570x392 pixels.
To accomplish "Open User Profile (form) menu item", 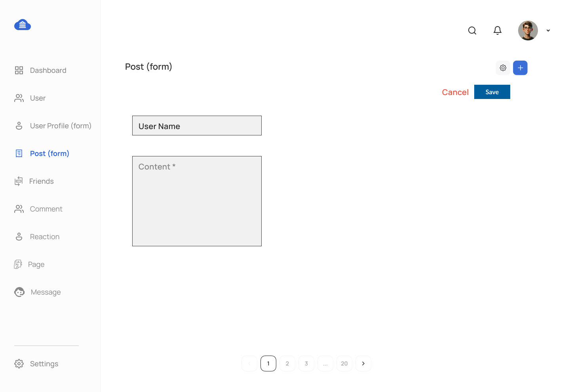I will 61,126.
